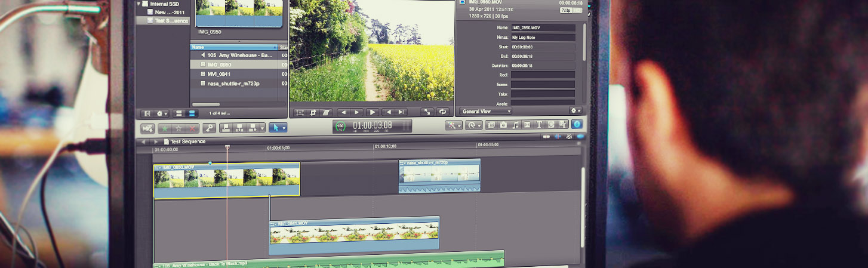Jump to previous edit point
The height and width of the screenshot is (268, 868).
388,112
